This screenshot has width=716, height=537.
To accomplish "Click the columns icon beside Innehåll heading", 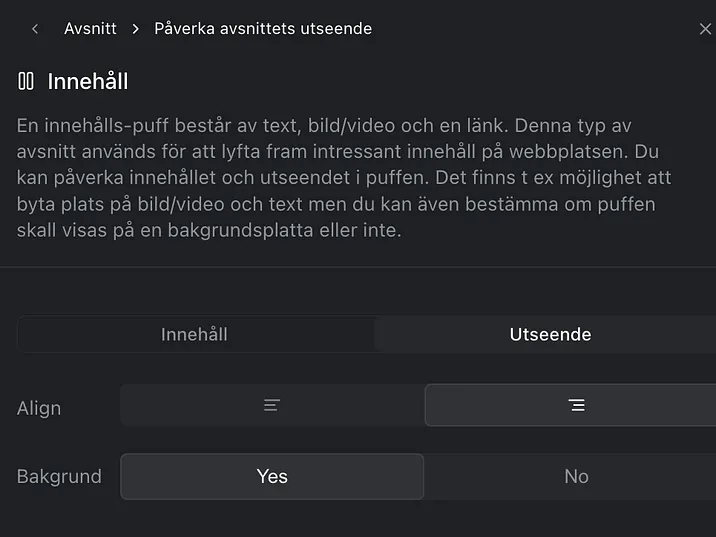I will coord(26,81).
